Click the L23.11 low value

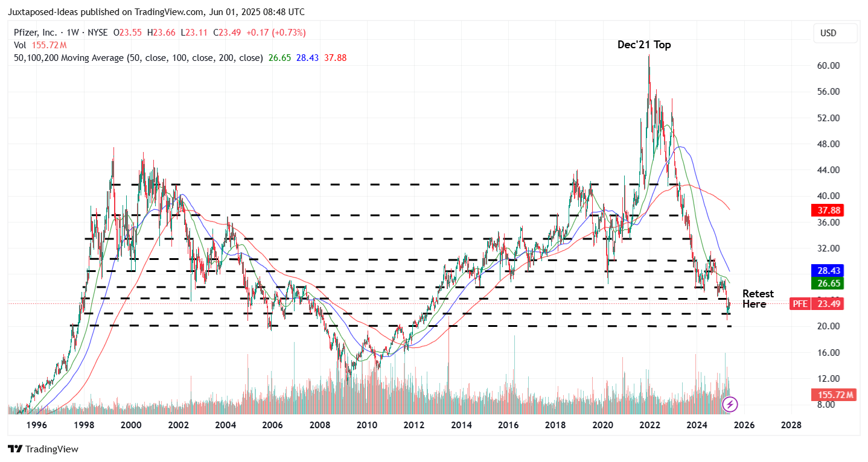194,33
